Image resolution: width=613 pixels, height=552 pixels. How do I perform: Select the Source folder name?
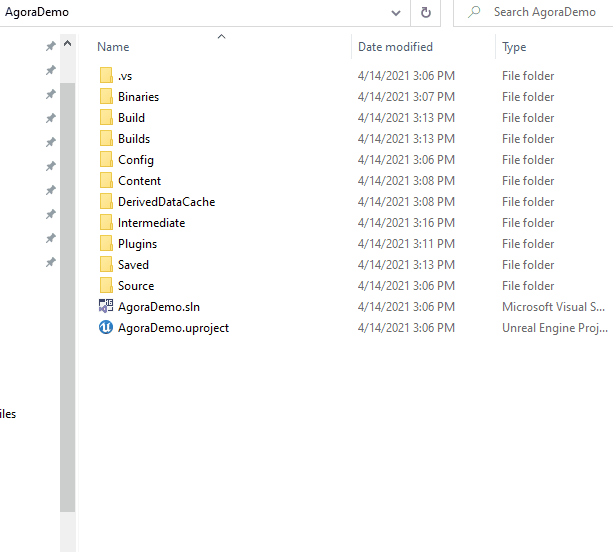pyautogui.click(x=136, y=286)
